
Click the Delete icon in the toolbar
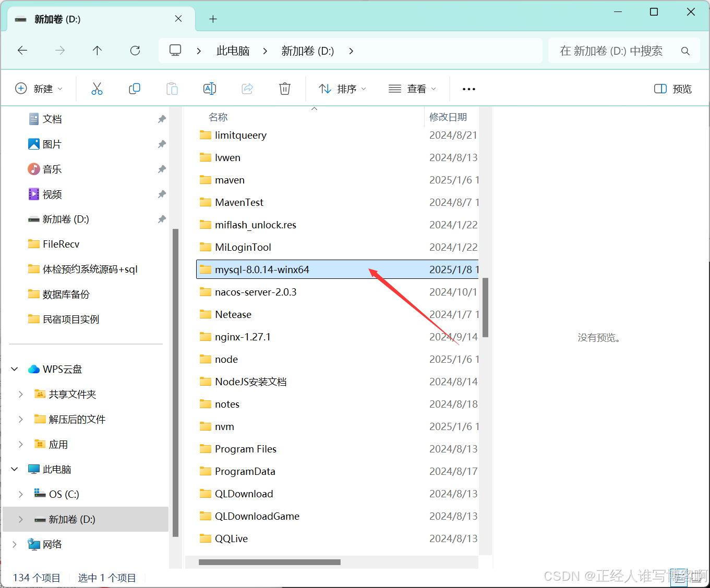pos(285,88)
